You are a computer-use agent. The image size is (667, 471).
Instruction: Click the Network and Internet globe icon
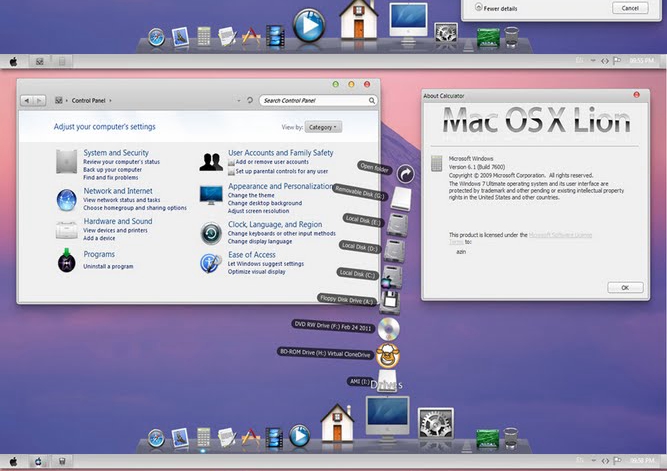(x=66, y=200)
